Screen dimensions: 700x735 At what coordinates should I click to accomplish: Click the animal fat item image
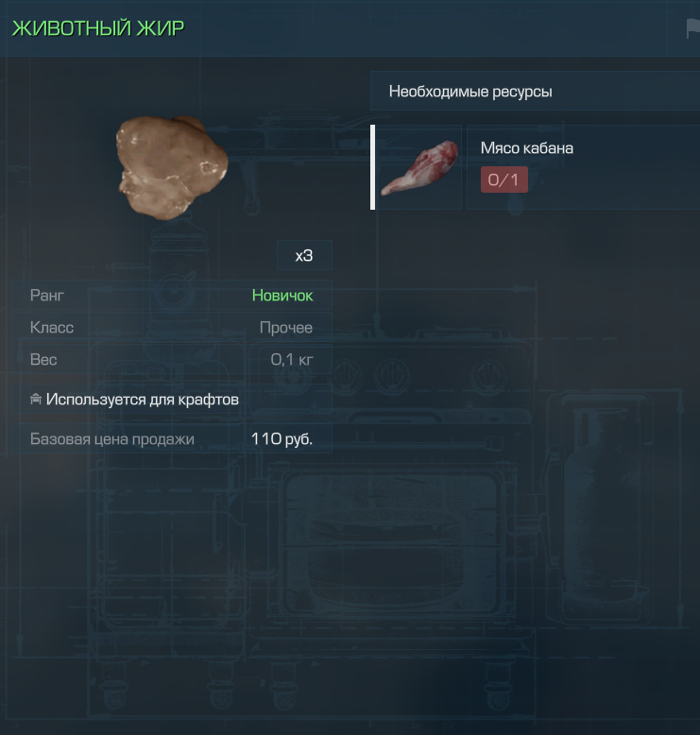tap(172, 167)
